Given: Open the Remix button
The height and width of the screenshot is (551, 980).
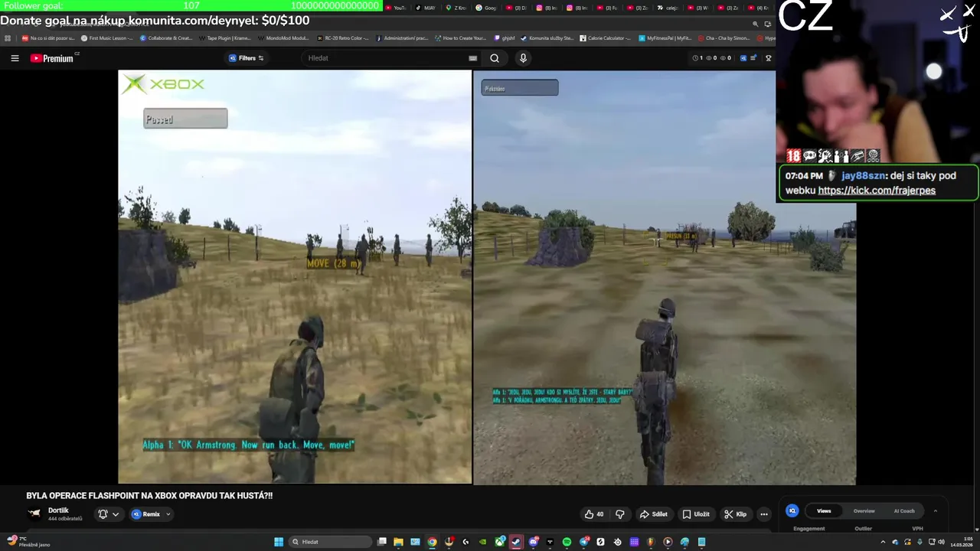Looking at the screenshot, I should (145, 514).
